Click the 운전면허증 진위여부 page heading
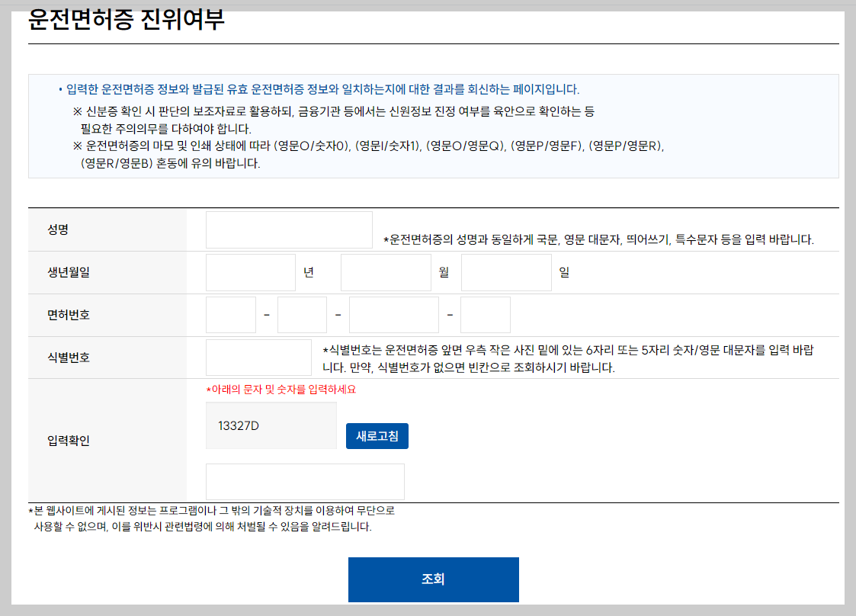The image size is (856, 616). click(x=126, y=20)
